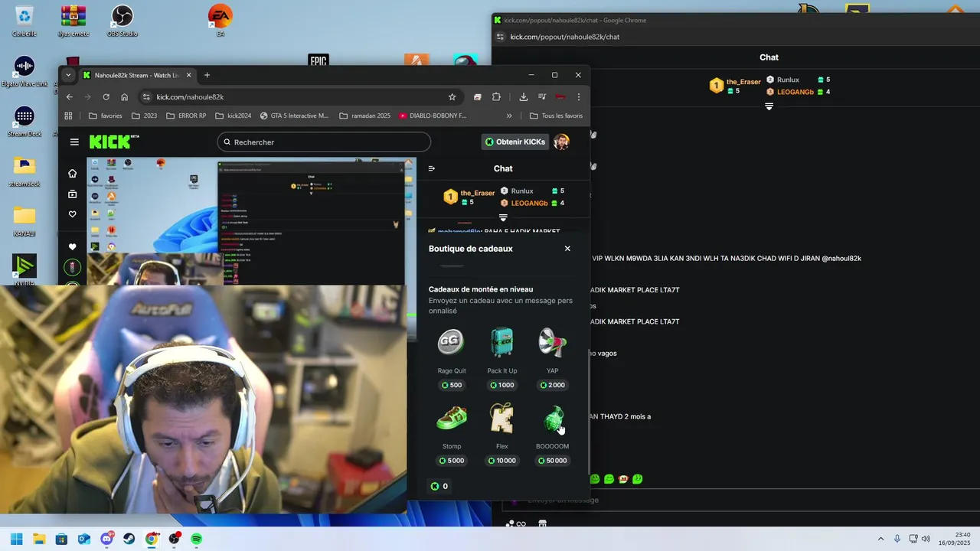
Task: Open the 2023 bookmarks folder
Action: (144, 116)
